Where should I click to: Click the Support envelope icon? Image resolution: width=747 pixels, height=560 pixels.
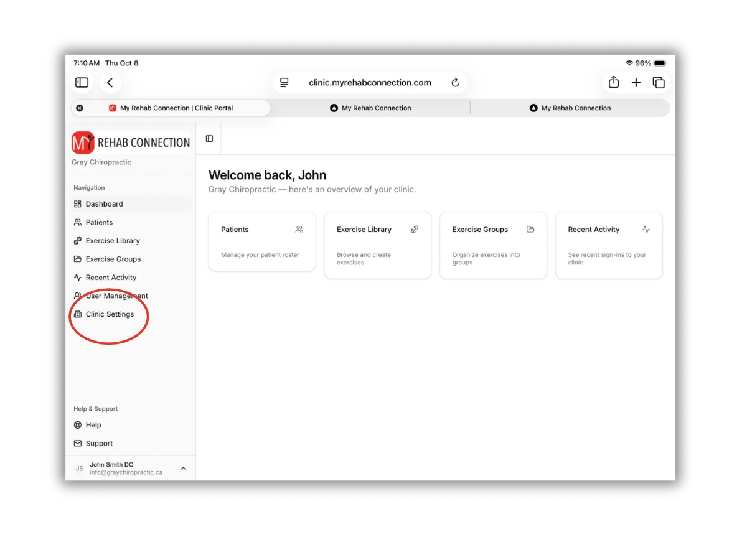pos(78,444)
